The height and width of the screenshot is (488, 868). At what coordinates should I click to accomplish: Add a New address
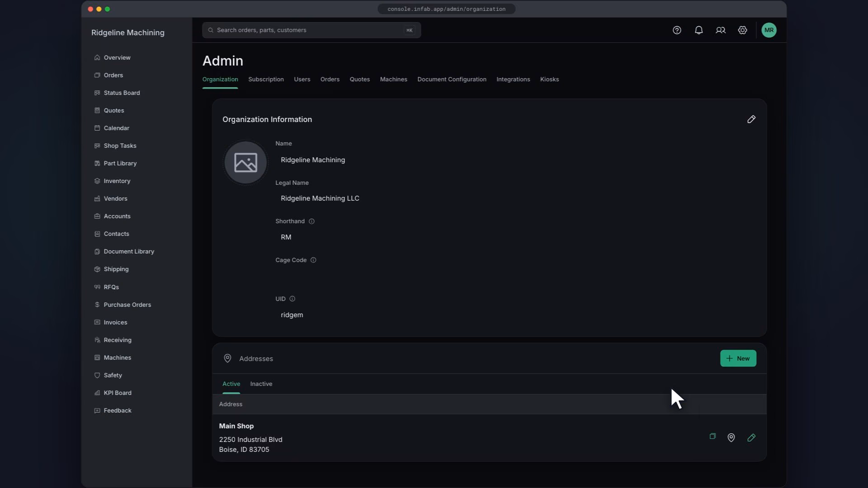tap(738, 358)
